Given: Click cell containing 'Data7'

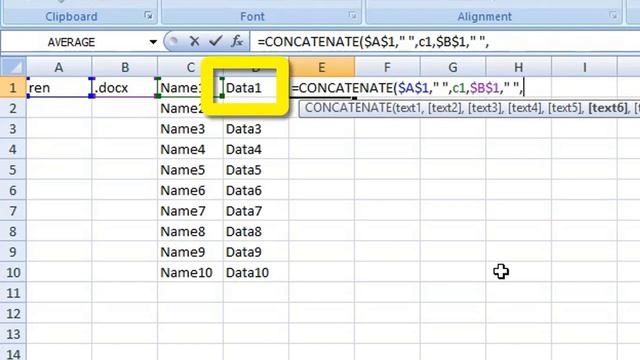Looking at the screenshot, I should click(256, 211).
